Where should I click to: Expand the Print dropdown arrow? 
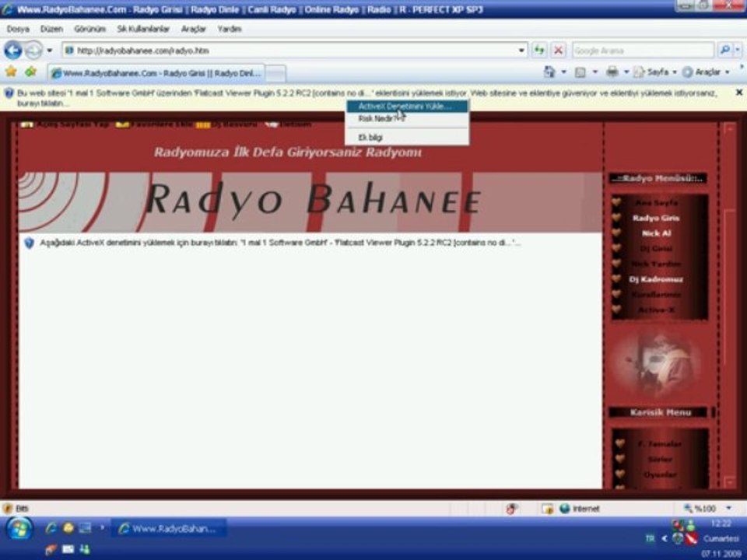pos(626,72)
